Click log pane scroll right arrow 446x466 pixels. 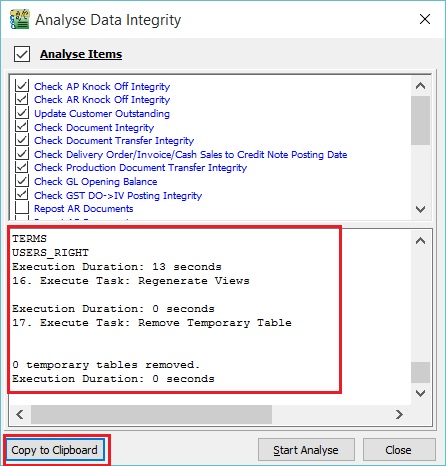399,414
